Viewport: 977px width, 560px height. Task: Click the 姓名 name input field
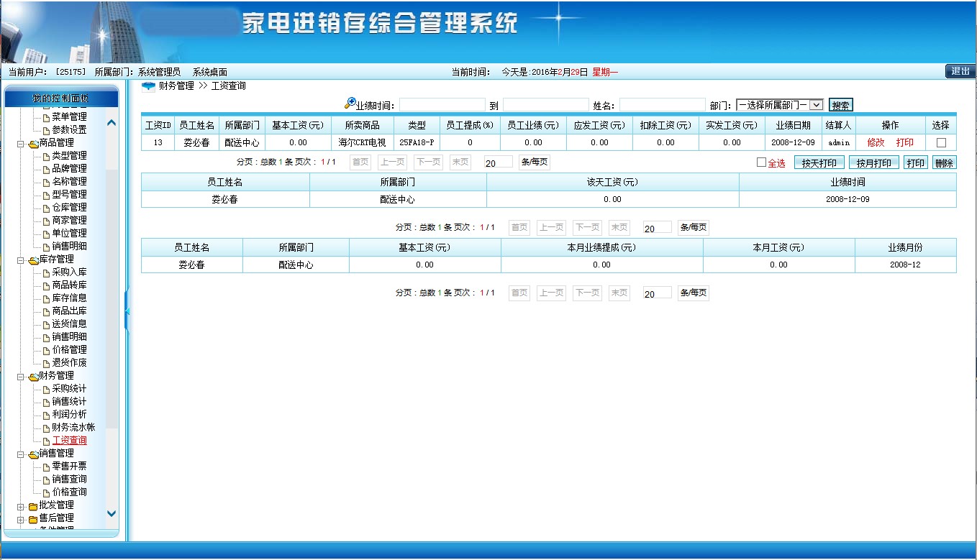662,105
